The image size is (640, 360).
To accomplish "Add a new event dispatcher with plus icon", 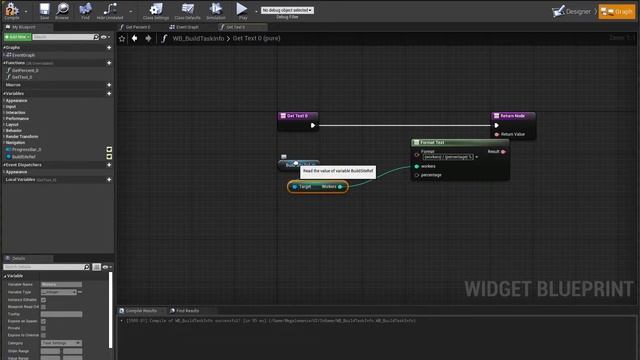I will (x=109, y=165).
